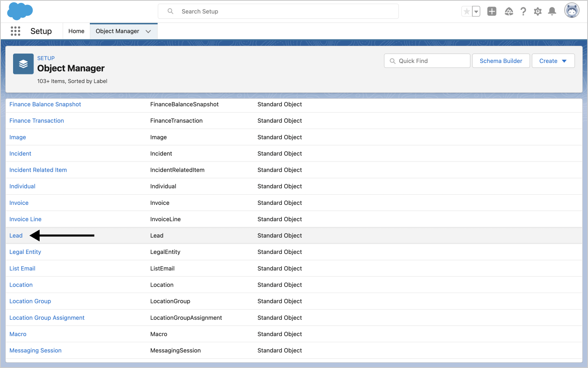
Task: Open the global actions plus icon
Action: pyautogui.click(x=492, y=11)
